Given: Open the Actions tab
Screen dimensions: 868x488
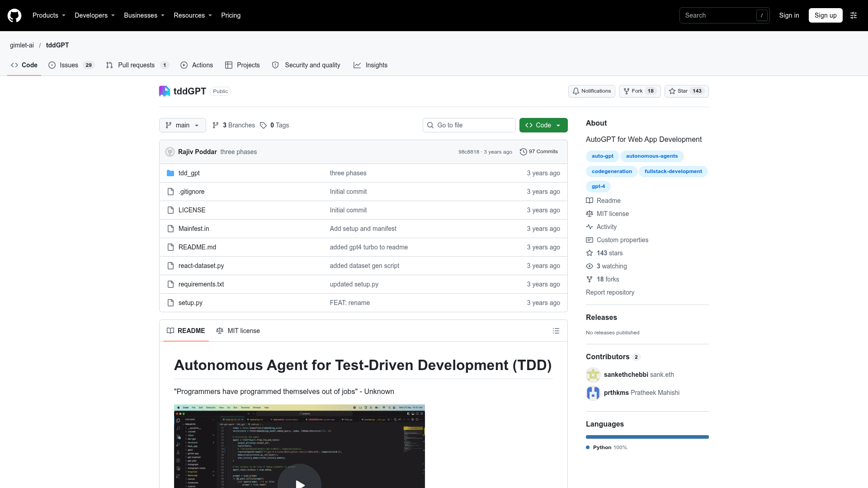Looking at the screenshot, I should point(197,65).
